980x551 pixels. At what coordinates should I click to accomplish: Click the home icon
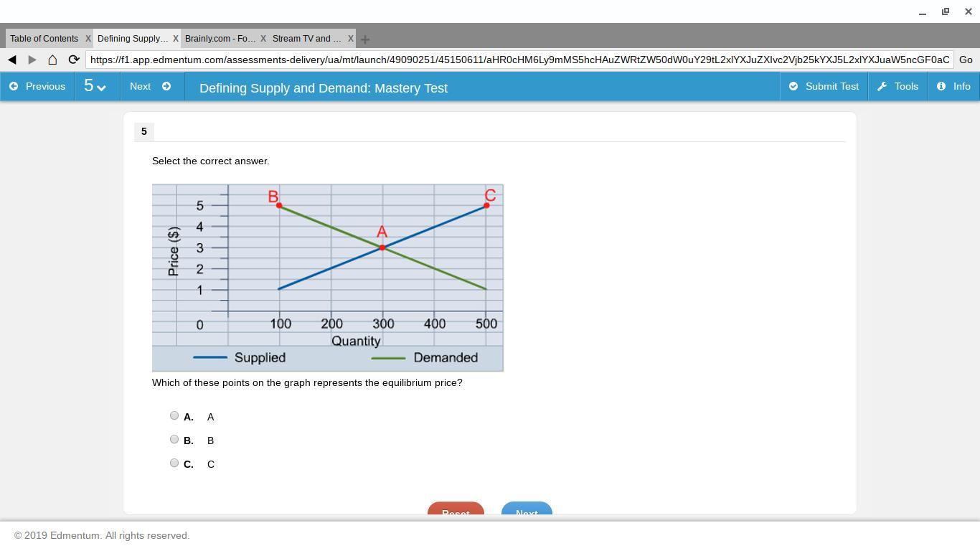click(52, 60)
